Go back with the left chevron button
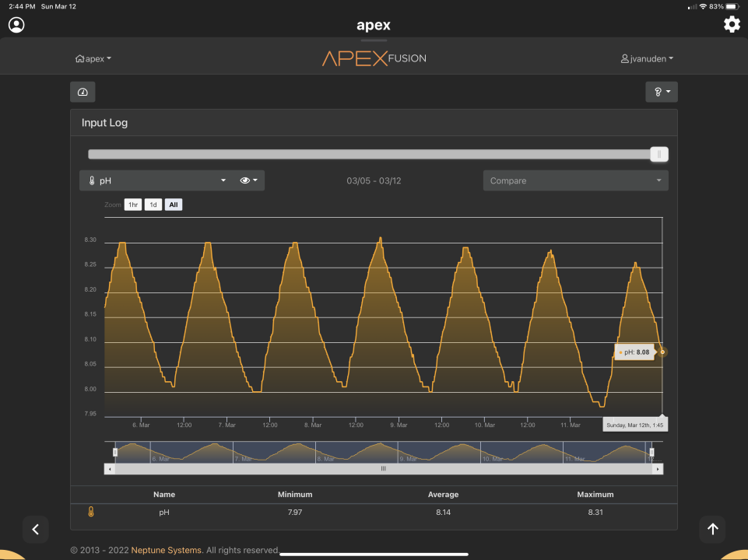The height and width of the screenshot is (560, 748). tap(36, 529)
